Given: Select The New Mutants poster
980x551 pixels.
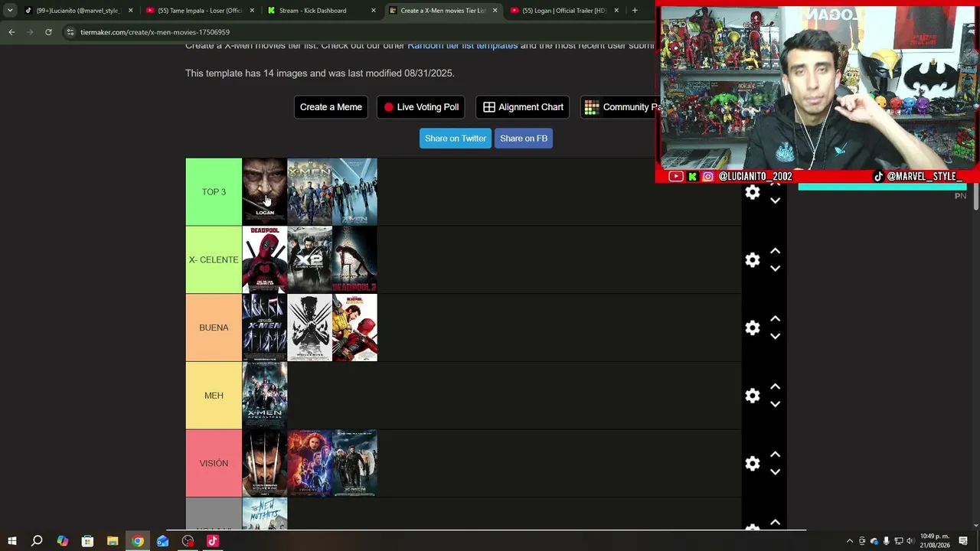Looking at the screenshot, I should click(265, 514).
